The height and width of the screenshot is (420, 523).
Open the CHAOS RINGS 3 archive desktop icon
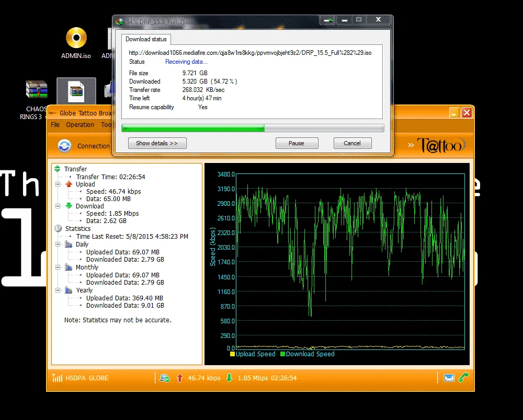click(37, 89)
